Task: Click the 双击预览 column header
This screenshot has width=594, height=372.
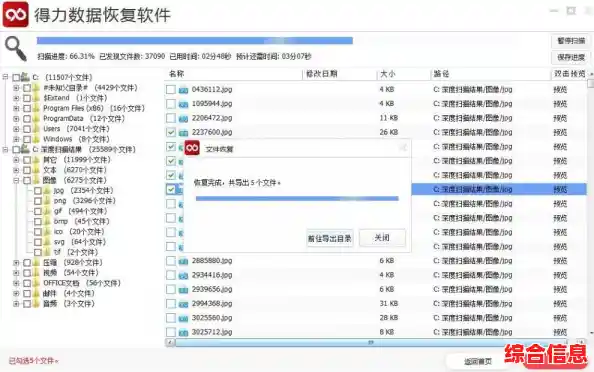Action: (569, 74)
